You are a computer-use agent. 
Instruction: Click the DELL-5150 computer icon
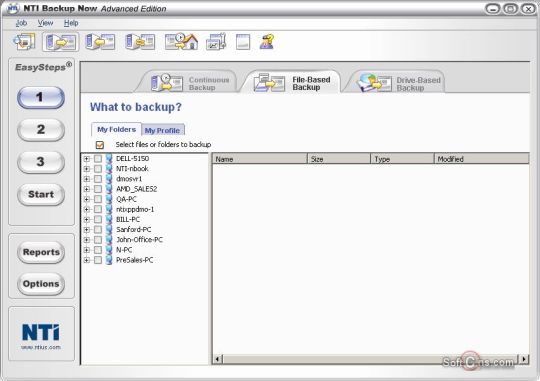109,158
